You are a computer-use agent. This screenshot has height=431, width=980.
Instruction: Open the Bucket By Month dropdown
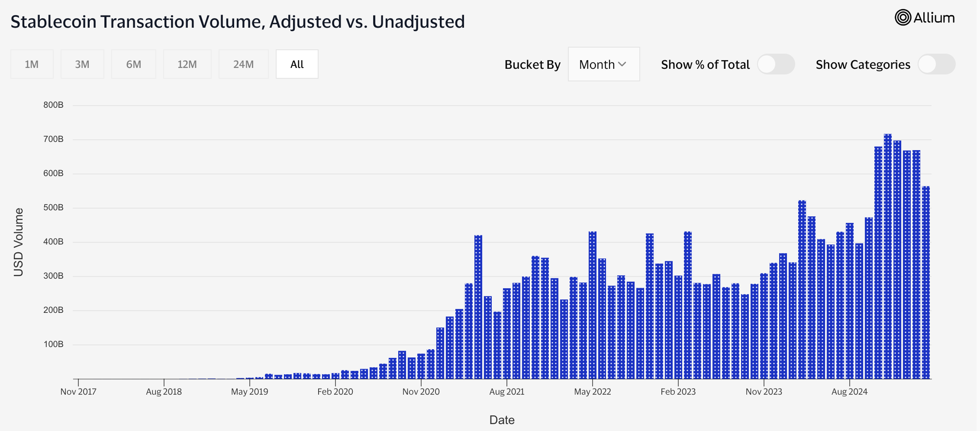coord(603,64)
